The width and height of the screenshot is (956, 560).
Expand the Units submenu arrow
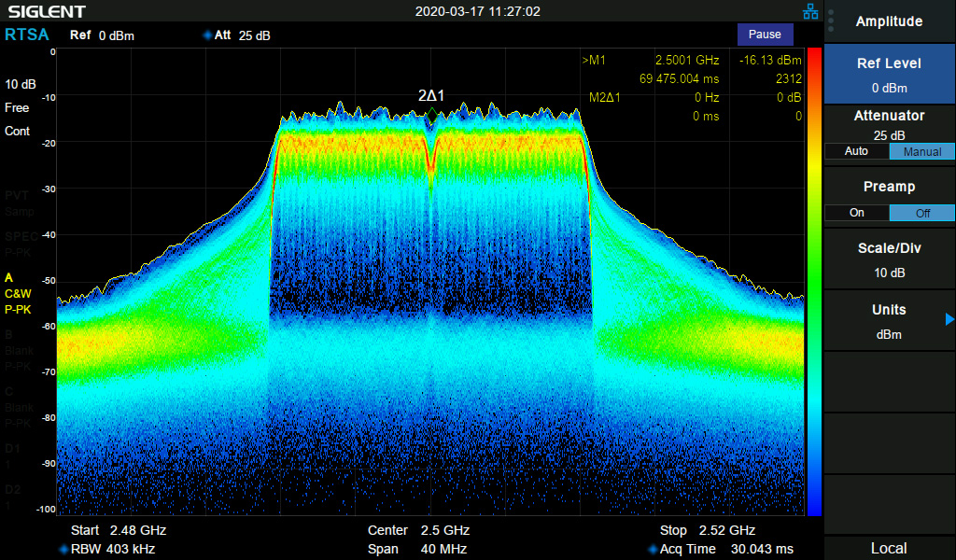(x=949, y=319)
